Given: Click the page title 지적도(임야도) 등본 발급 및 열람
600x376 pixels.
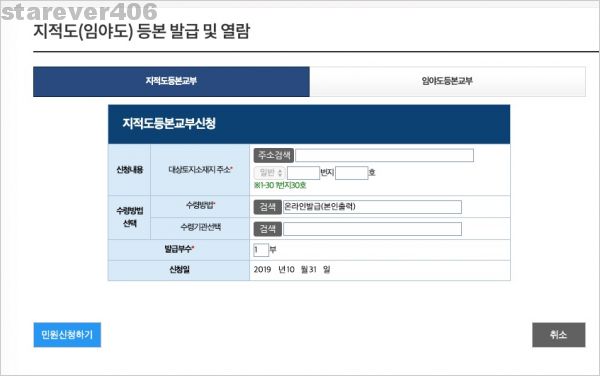Looking at the screenshot, I should click(x=142, y=31).
